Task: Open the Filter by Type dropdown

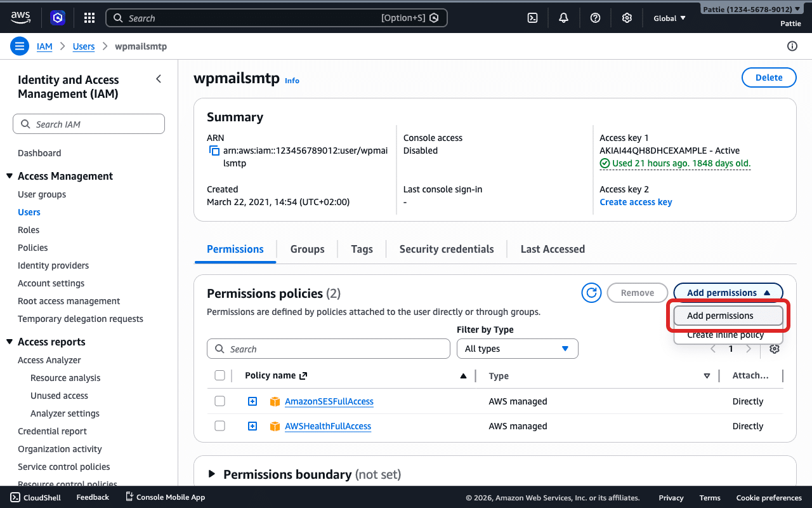Action: coord(518,349)
